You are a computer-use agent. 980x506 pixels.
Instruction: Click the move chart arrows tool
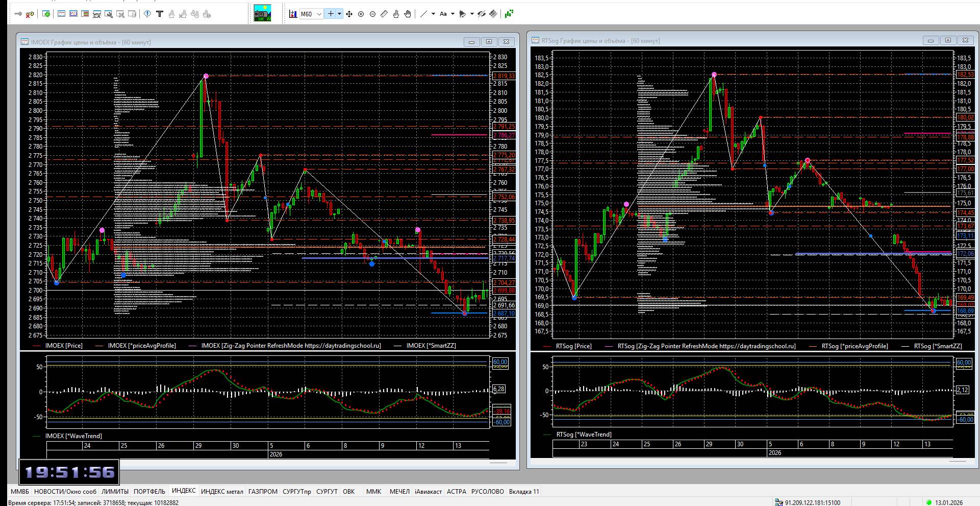point(349,14)
